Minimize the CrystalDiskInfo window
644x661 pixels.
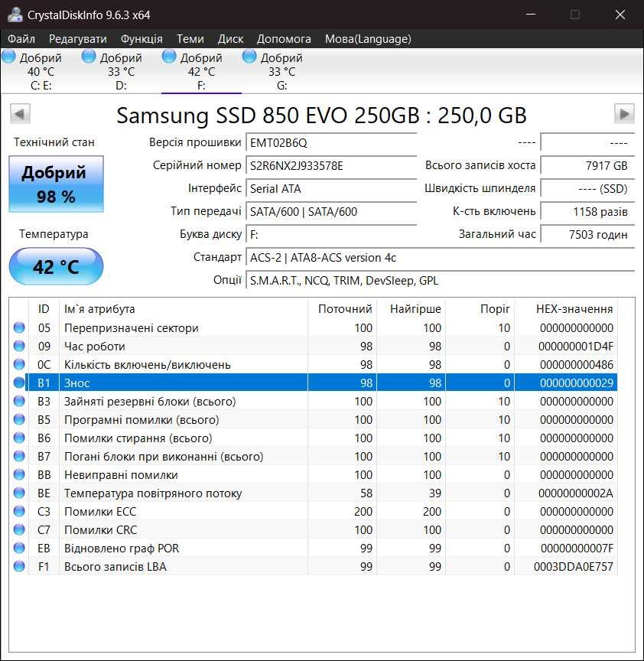coord(531,15)
